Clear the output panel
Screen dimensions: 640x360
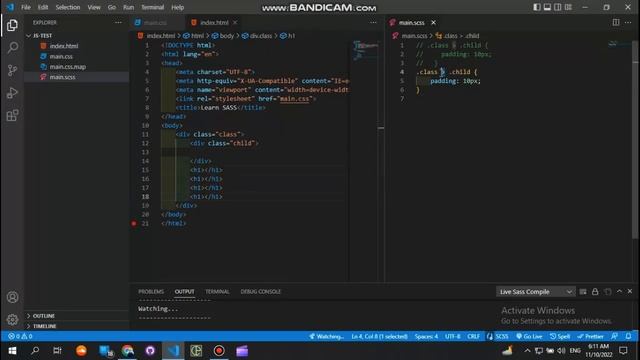pyautogui.click(x=583, y=291)
